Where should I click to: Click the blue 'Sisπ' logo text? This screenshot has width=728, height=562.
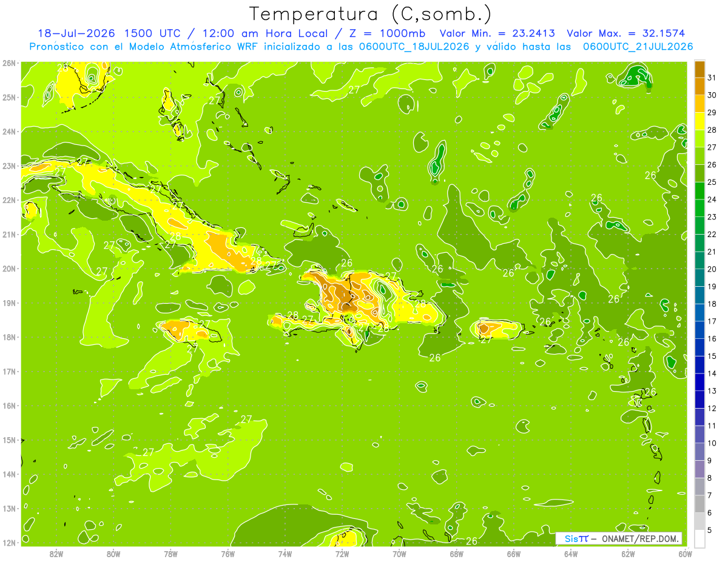576,538
